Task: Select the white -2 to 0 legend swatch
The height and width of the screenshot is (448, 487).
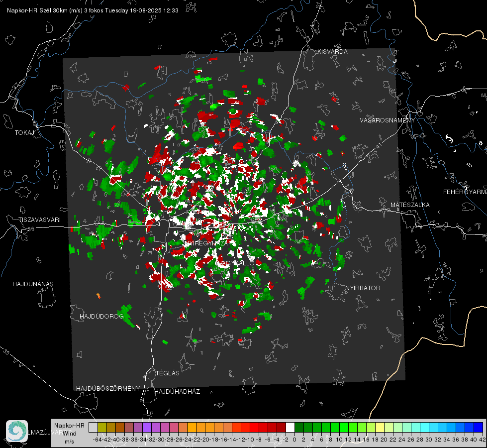Action: 290,427
